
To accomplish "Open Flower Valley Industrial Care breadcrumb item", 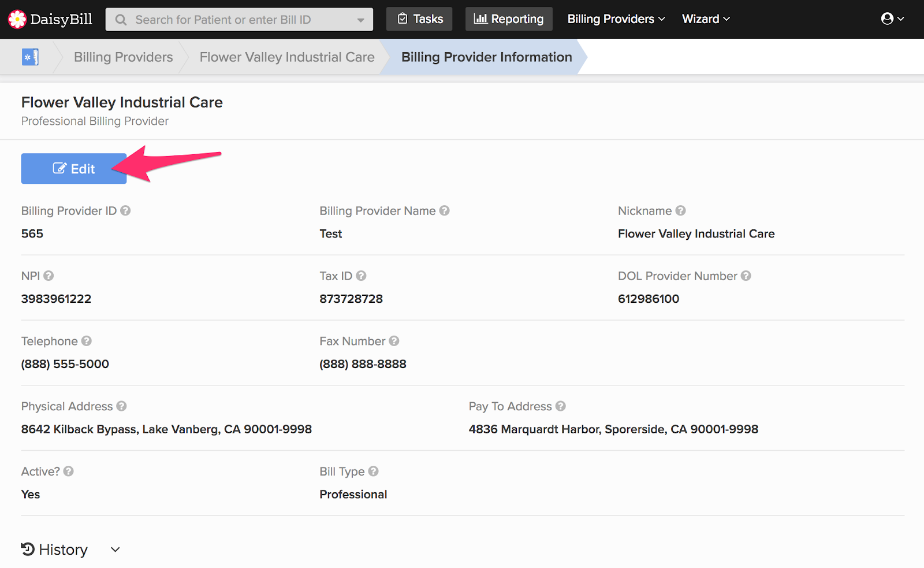I will pyautogui.click(x=287, y=57).
